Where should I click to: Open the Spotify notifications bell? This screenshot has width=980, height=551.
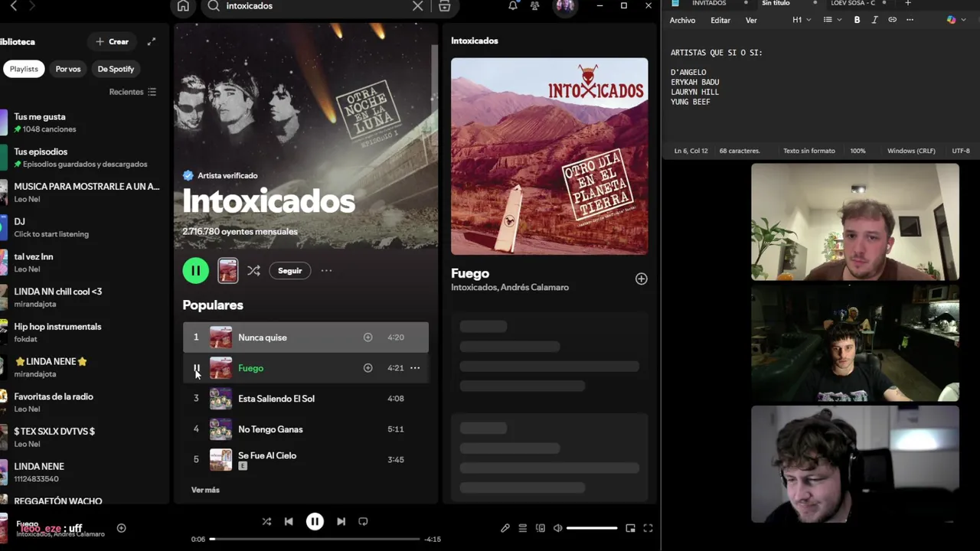pyautogui.click(x=513, y=6)
